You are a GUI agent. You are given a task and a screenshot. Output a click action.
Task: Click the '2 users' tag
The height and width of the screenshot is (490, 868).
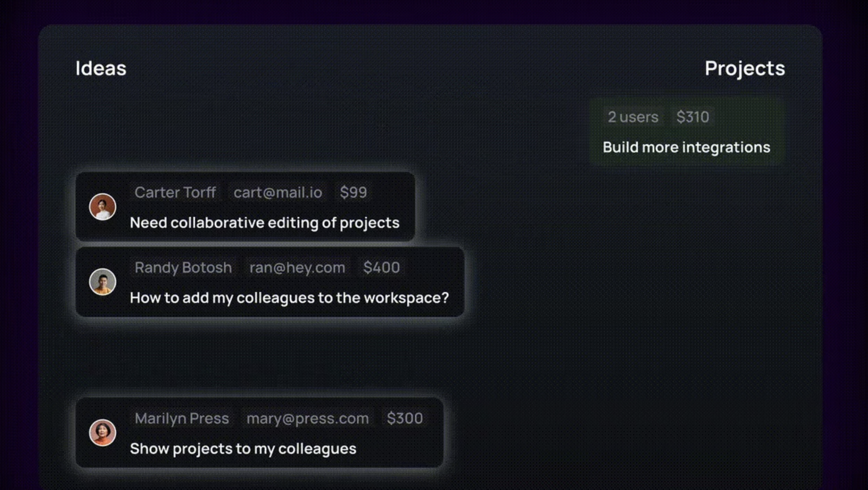pos(633,117)
